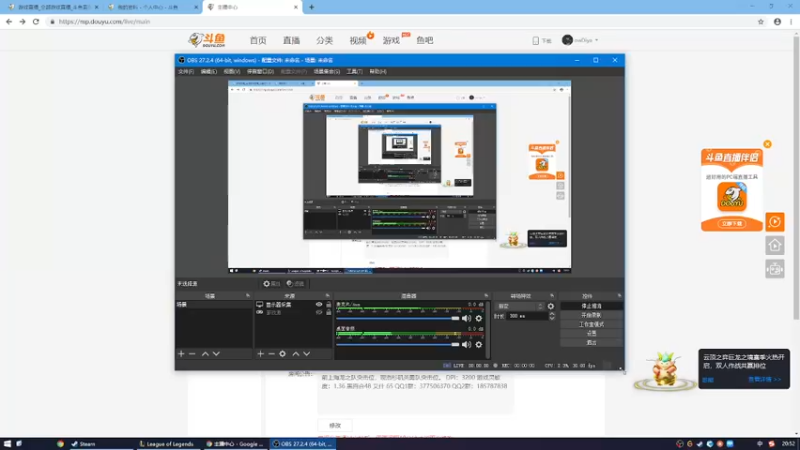Mute the desktop audio speaker icon

466,344
